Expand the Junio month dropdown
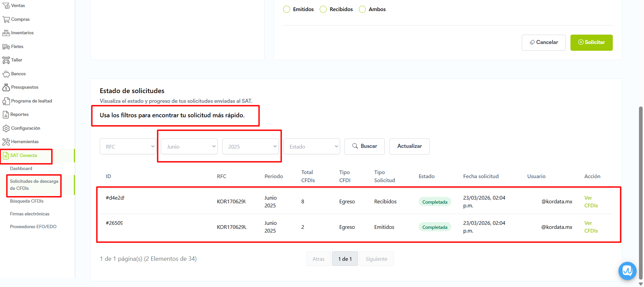The height and width of the screenshot is (287, 644). tap(189, 147)
